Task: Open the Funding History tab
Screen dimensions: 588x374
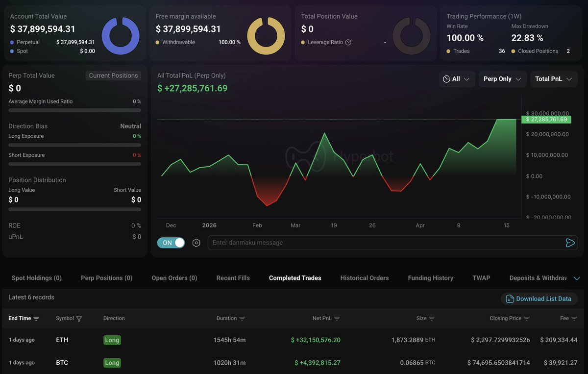Action: tap(430, 278)
